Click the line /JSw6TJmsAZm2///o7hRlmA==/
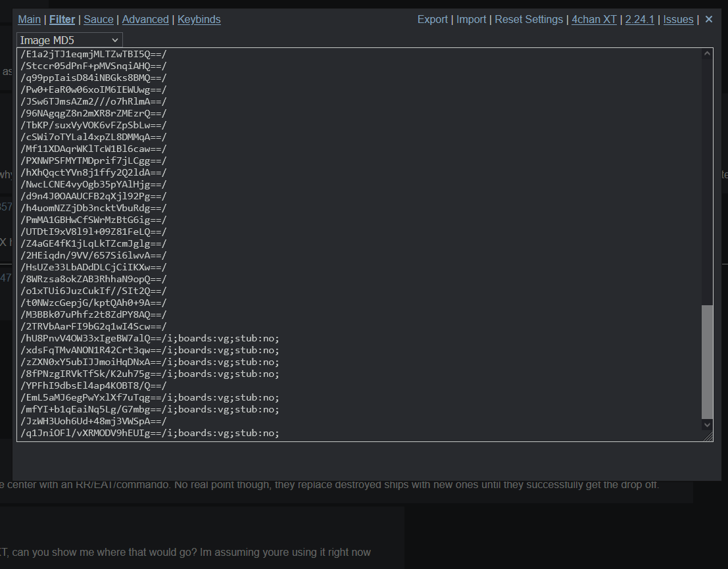Screen dimensions: 728x569 [x=93, y=102]
